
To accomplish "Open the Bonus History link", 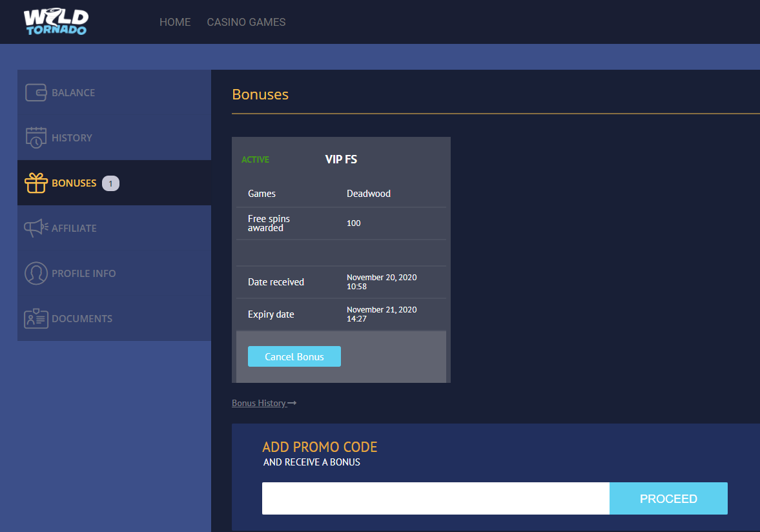I will 259,404.
